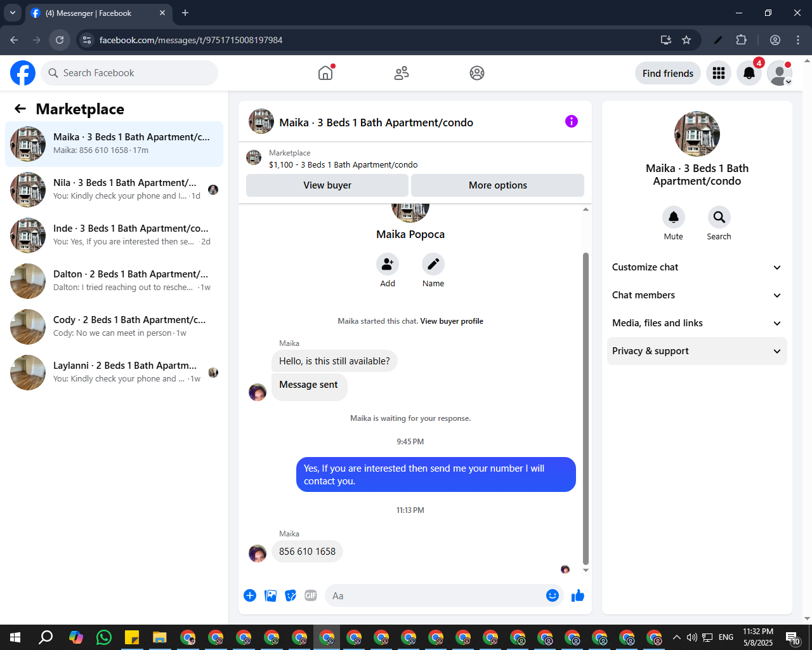Open the Chrome profile icon in toolbar

click(x=775, y=40)
